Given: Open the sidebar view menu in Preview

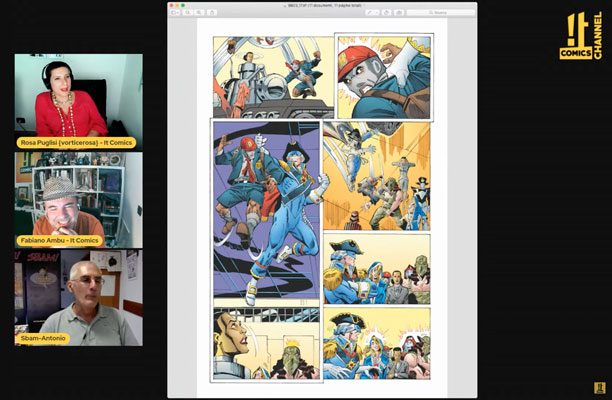Looking at the screenshot, I should pos(175,12).
